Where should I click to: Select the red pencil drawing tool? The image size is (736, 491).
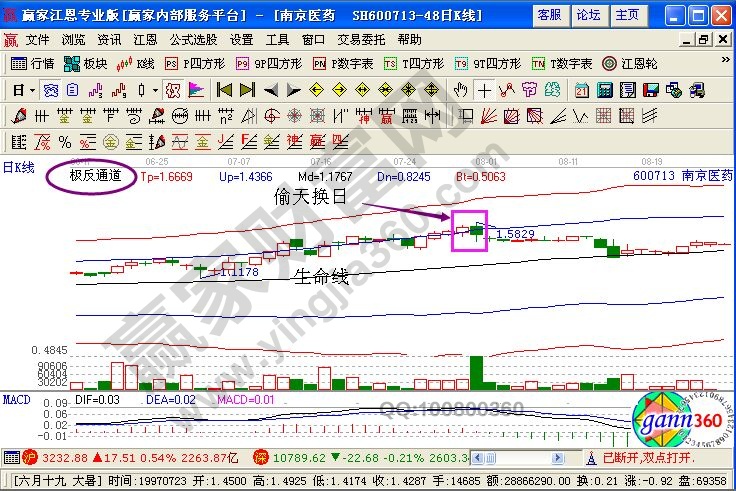(19, 115)
